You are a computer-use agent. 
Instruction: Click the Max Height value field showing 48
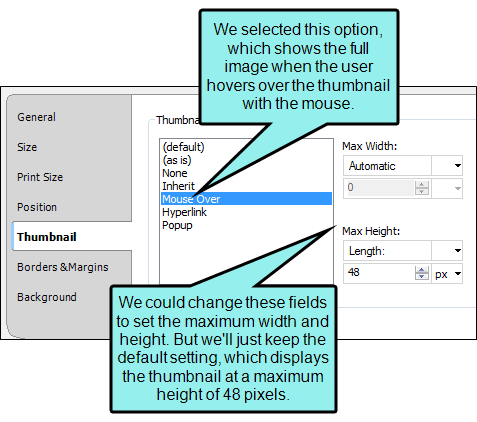tap(379, 273)
